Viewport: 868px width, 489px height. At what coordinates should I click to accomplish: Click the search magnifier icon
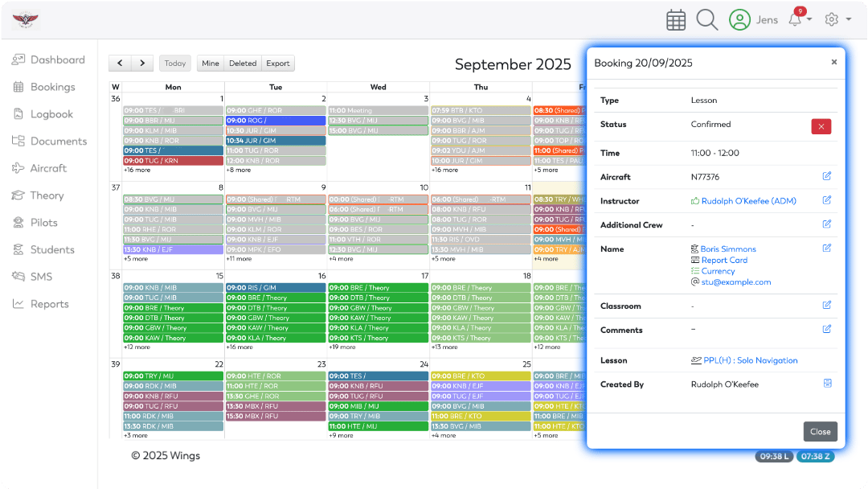(707, 20)
